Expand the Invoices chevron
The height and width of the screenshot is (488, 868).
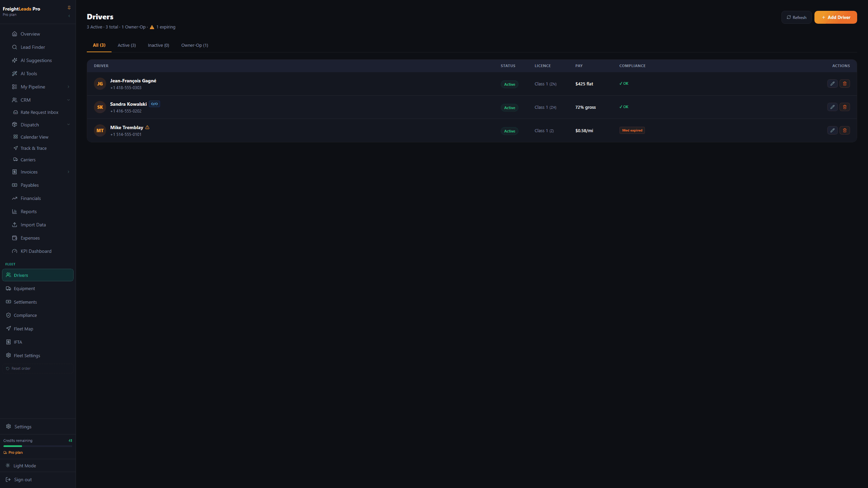[x=68, y=172]
